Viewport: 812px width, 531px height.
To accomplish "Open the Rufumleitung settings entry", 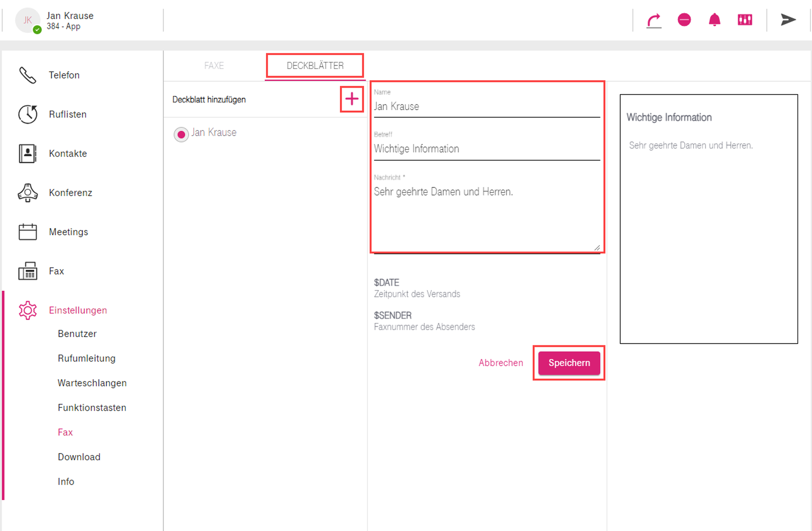I will (x=86, y=358).
